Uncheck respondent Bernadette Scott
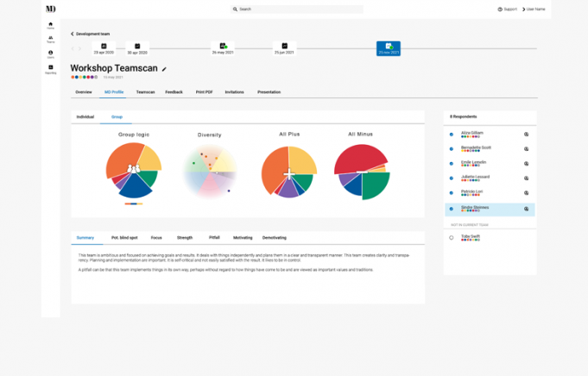Image resolution: width=588 pixels, height=376 pixels. (x=452, y=149)
